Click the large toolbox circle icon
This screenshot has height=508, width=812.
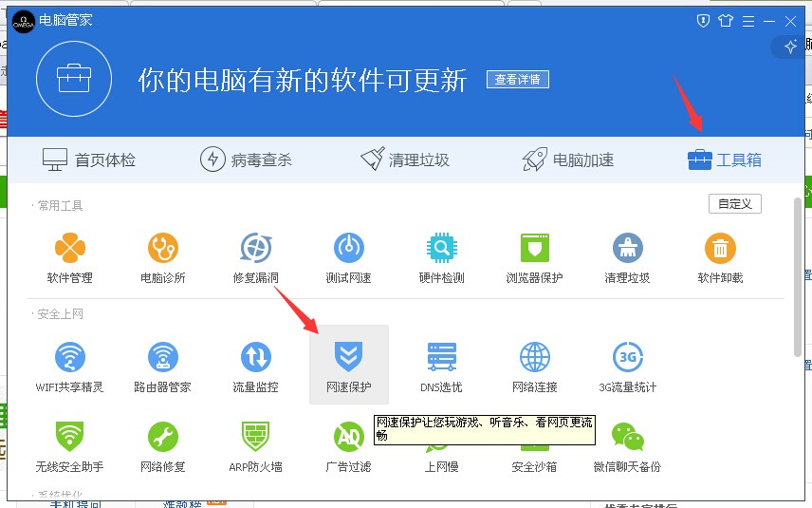pyautogui.click(x=74, y=79)
